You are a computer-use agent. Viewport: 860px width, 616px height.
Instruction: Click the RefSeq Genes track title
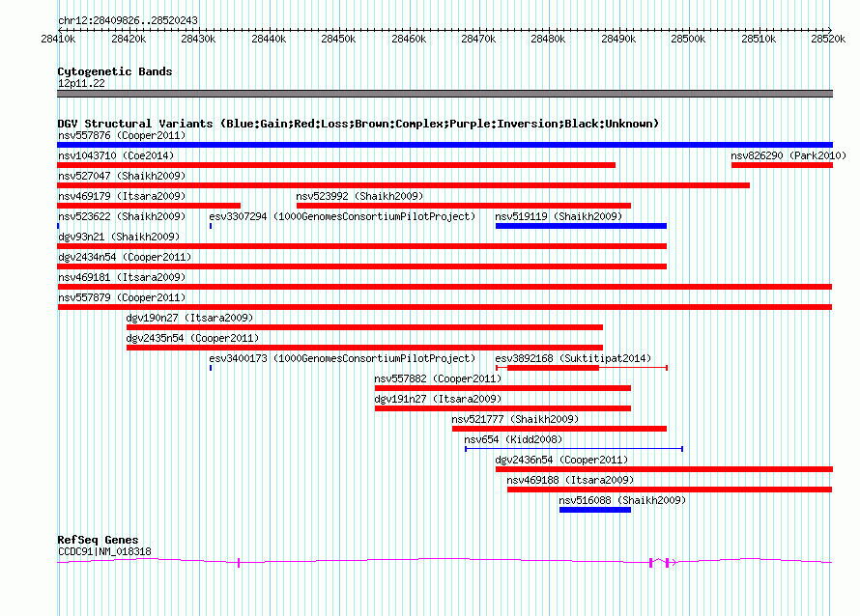click(99, 540)
